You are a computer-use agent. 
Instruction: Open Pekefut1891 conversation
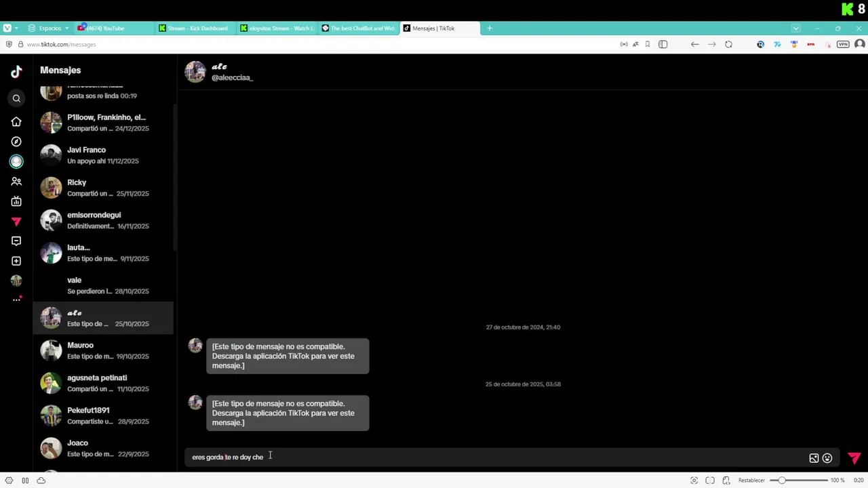point(103,415)
